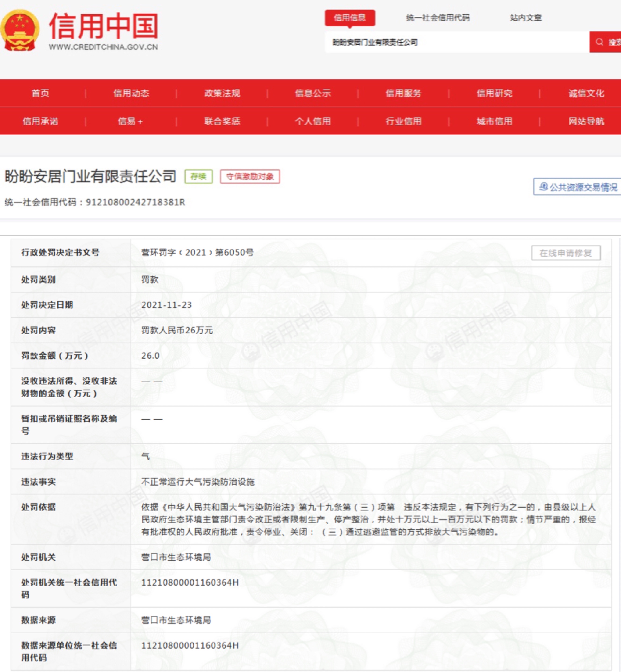Expand the 信易+ menu item
Screen dimensions: 621x672
pyautogui.click(x=130, y=121)
